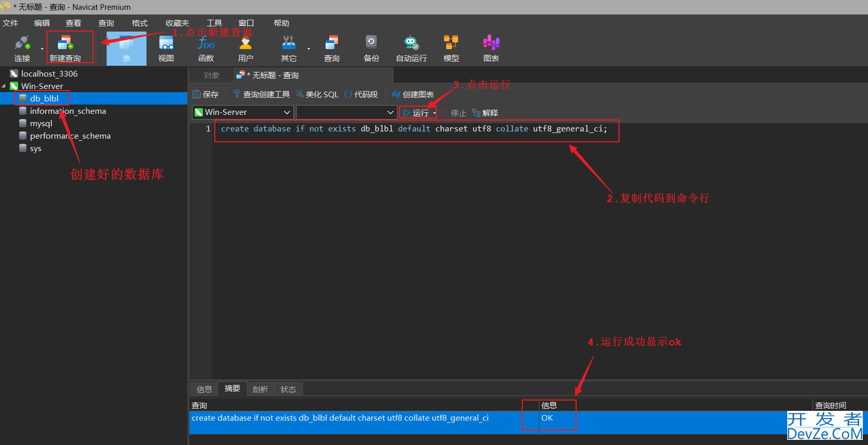Switch to the Profile (剖析) result tab

coord(260,389)
